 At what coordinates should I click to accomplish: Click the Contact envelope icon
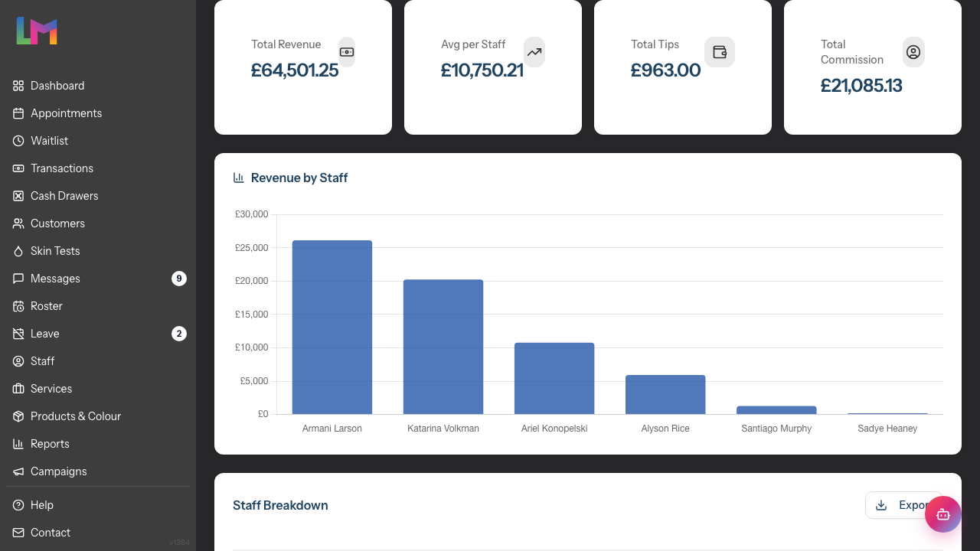tap(18, 533)
